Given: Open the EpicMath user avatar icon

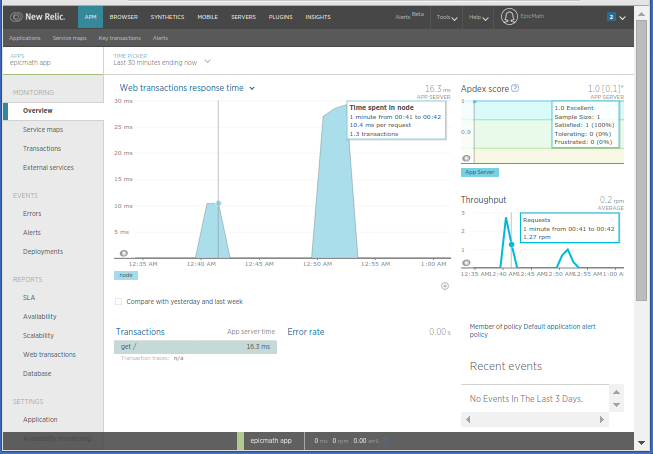Looking at the screenshot, I should click(509, 17).
